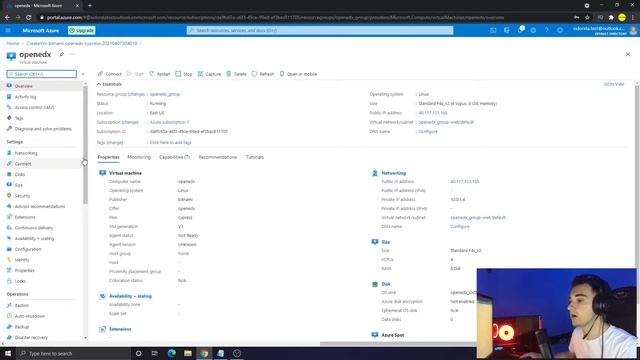Open the JSON View link
The image size is (640, 360).
pos(614,84)
